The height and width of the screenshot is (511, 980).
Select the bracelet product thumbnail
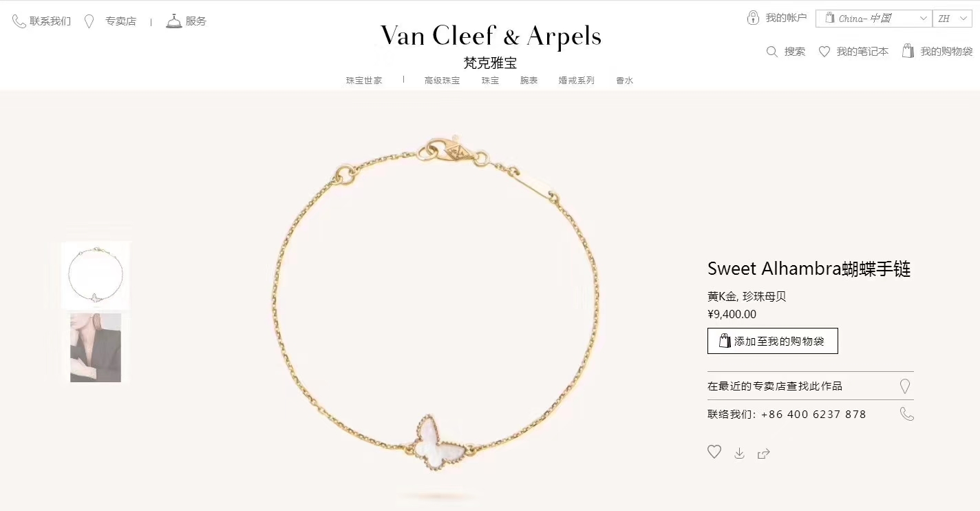95,275
